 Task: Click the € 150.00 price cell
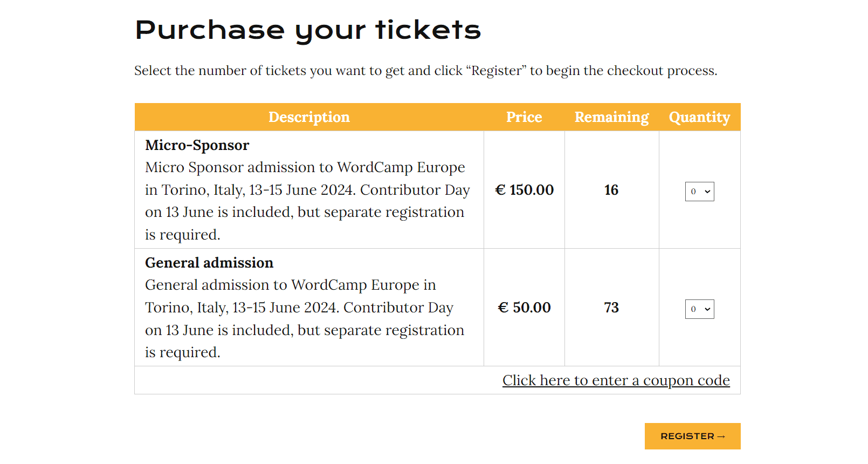524,190
